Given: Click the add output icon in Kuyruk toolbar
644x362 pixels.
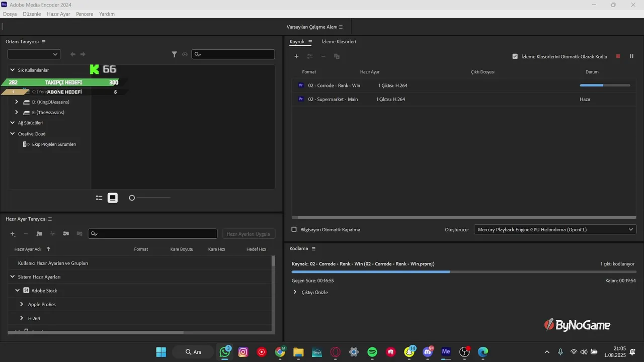Looking at the screenshot, I should coord(310,56).
